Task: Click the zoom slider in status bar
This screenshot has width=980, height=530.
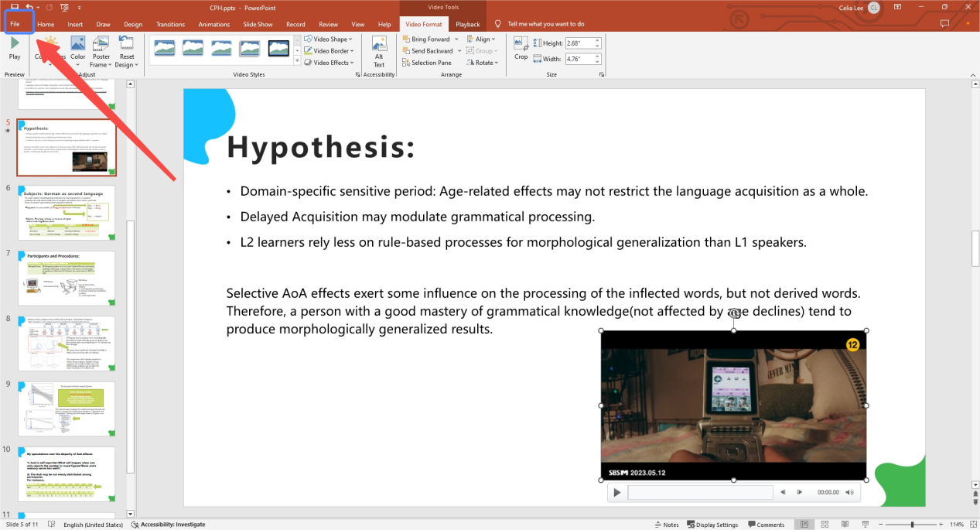Action: (x=913, y=525)
